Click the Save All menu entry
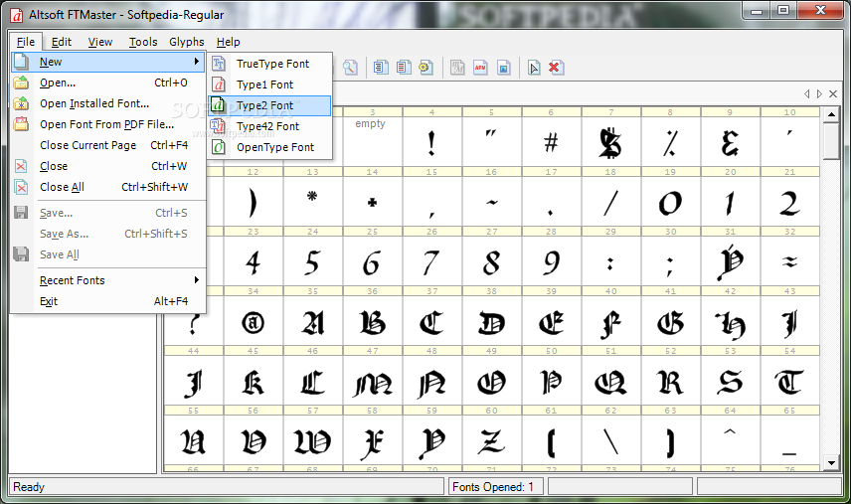851x504 pixels. point(108,254)
